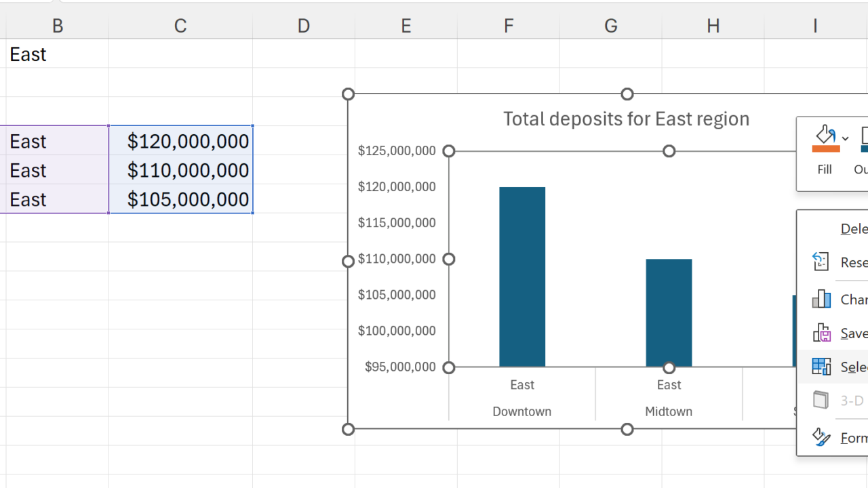This screenshot has width=868, height=488.
Task: Click the Downtown bar in chart
Action: 522,277
